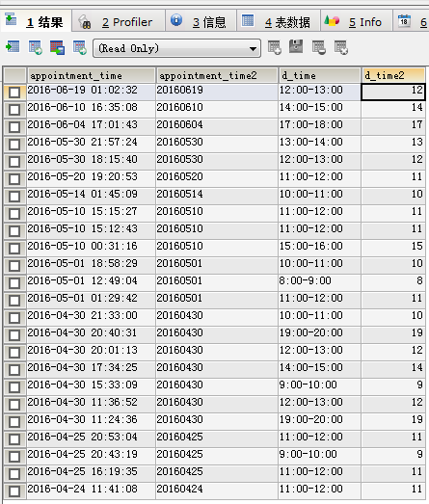Click appointment_time cell 2016-04-25 16:19:35

click(91, 474)
